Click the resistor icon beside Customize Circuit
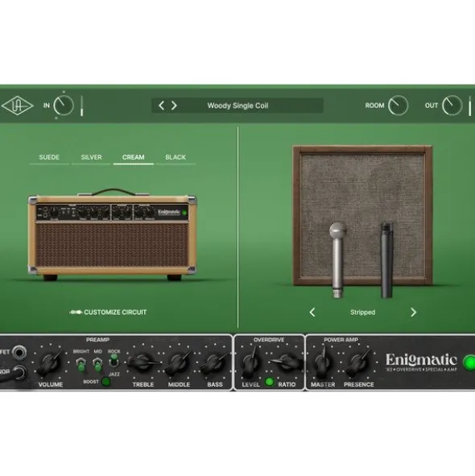Screen dimensions: 475x476 tap(76, 313)
